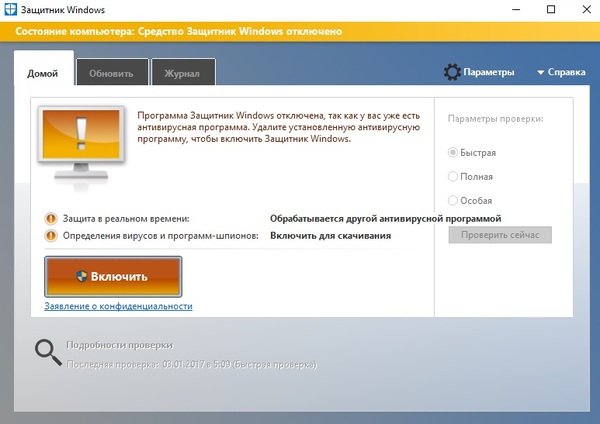Click 'Определения вирусов и программ-шпионов:' label
The image size is (600, 424).
[x=160, y=236]
